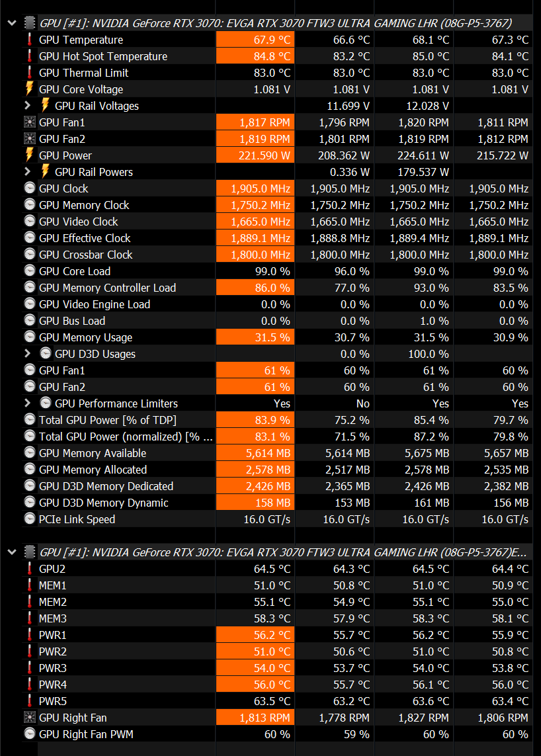Select the Total GPU Power [% of TDP] row

pyautogui.click(x=107, y=420)
